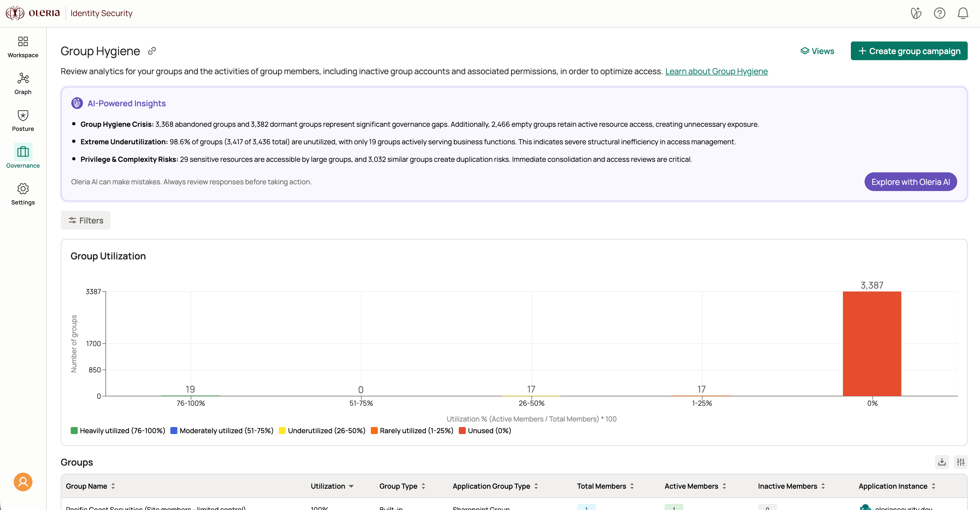Click the Extreme Underutilization insight
Viewport: 980px width, 510px height.
click(408, 142)
